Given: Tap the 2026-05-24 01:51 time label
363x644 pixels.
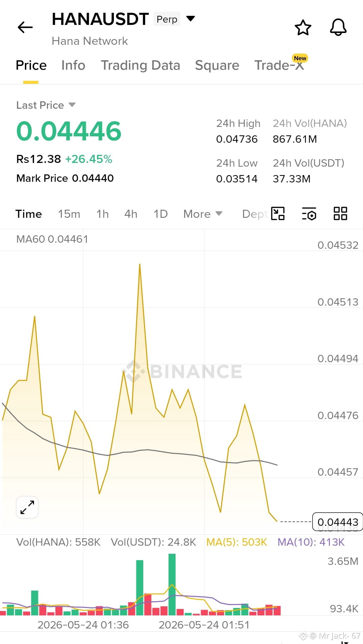Looking at the screenshot, I should 204,625.
